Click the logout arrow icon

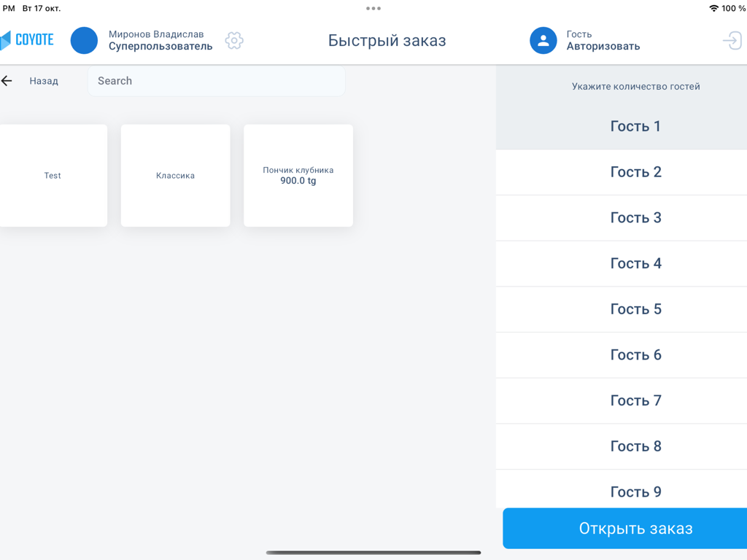[732, 40]
